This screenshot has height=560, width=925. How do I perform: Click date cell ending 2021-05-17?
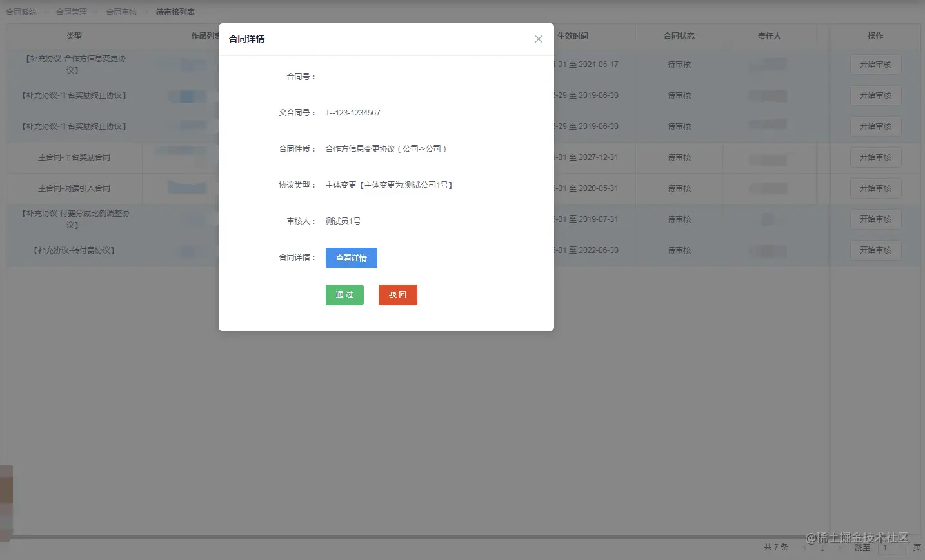tap(586, 65)
